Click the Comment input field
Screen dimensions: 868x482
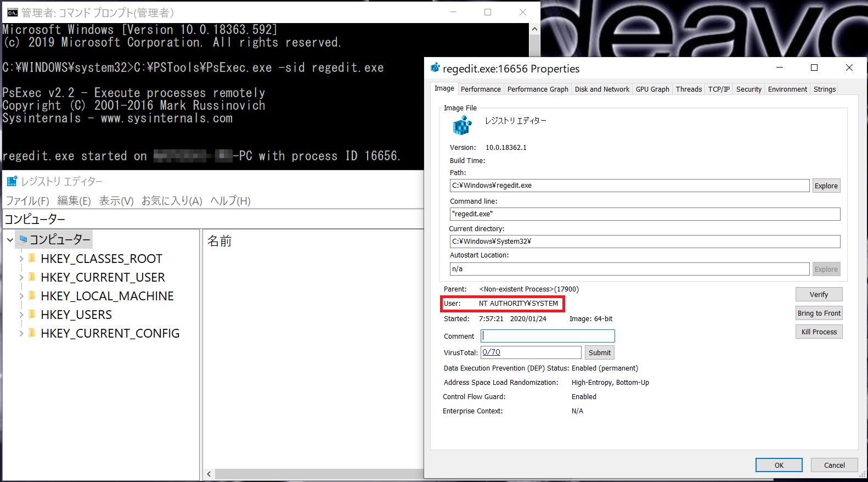pyautogui.click(x=548, y=336)
